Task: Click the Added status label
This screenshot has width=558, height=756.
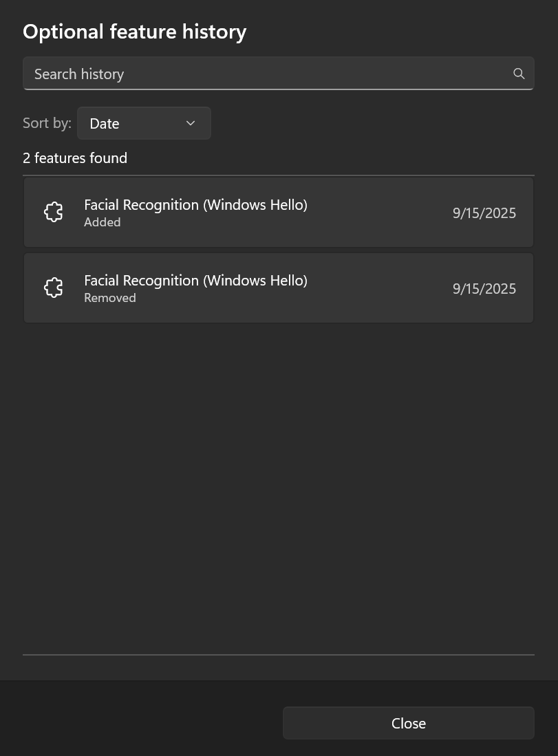Action: [102, 222]
